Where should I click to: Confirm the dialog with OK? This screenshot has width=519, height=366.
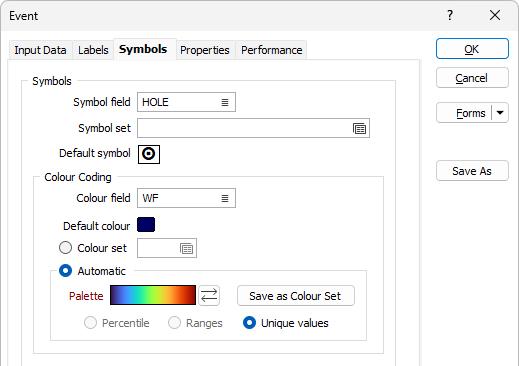(472, 49)
